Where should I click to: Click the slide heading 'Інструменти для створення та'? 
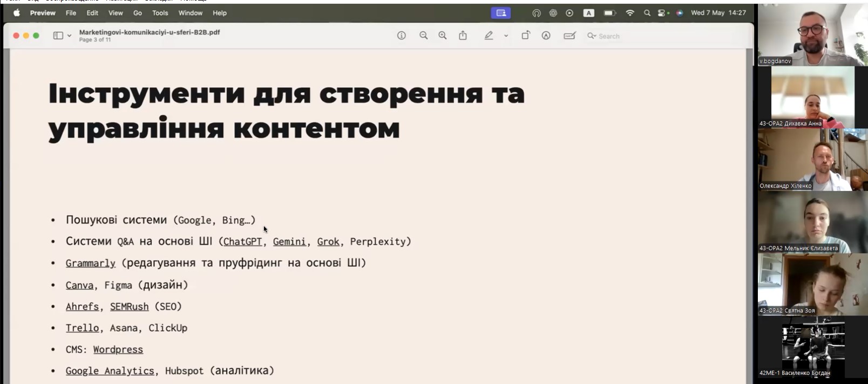(x=286, y=93)
